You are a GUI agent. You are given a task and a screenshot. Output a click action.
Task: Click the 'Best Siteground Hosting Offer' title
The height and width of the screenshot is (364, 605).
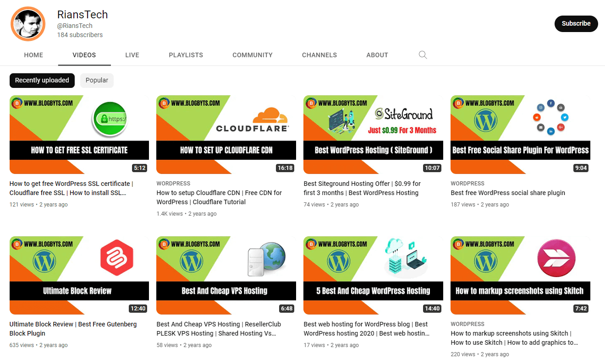pyautogui.click(x=362, y=188)
